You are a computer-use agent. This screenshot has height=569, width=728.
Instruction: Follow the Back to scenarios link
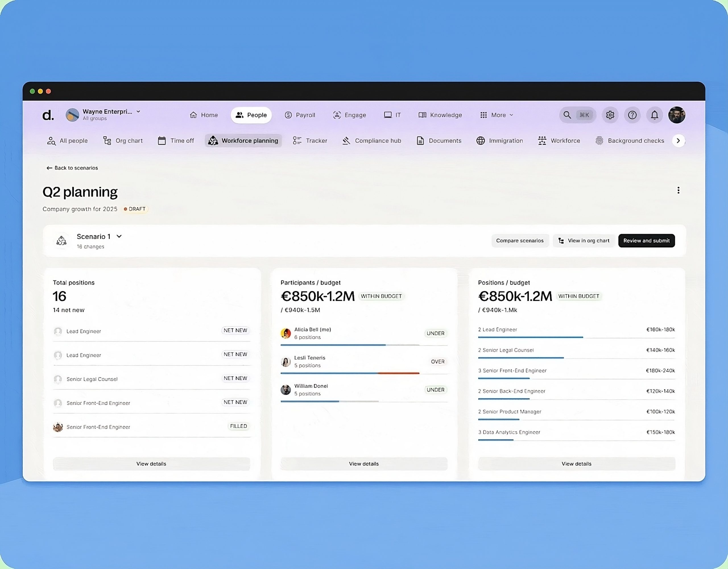tap(72, 168)
